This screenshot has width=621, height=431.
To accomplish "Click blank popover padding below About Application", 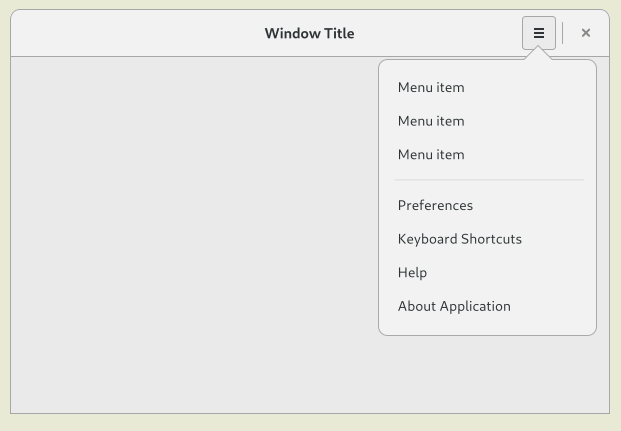I will (488, 327).
